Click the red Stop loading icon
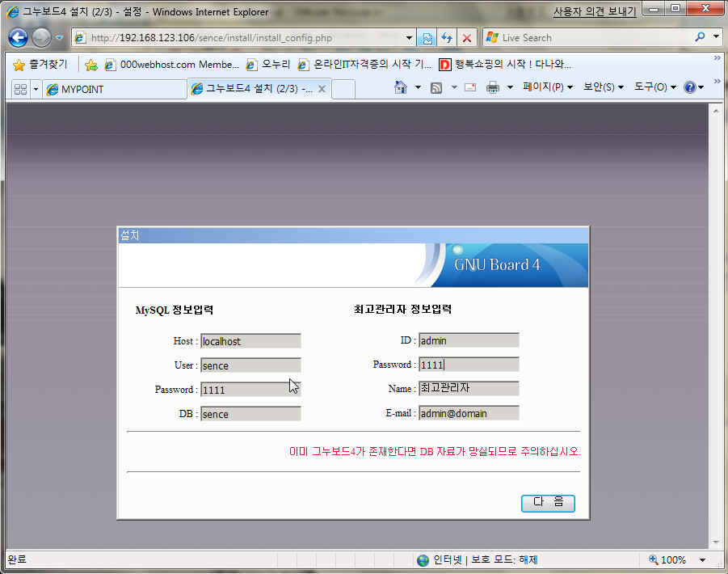728x574 pixels. pyautogui.click(x=467, y=38)
